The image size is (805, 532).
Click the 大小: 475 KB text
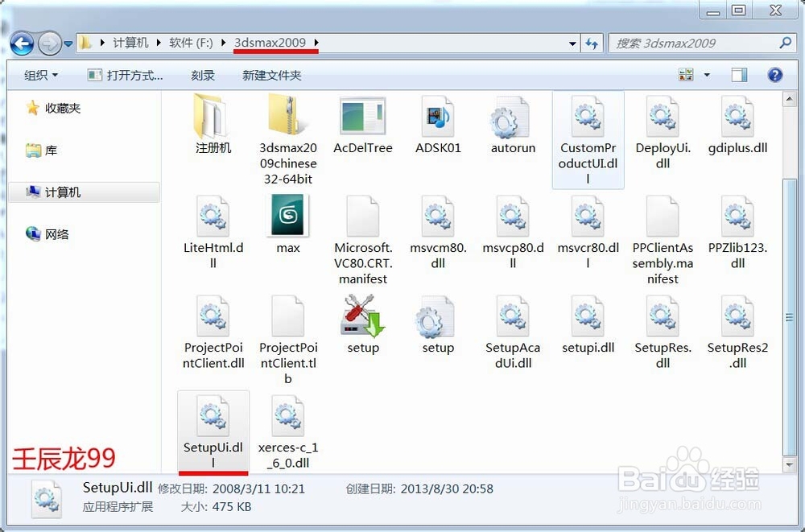coord(216,507)
